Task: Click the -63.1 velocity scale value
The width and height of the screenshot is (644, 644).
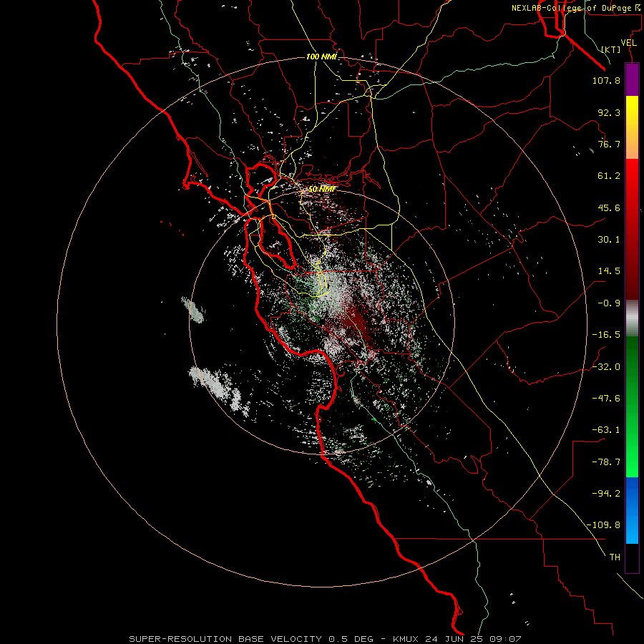Action: 606,430
